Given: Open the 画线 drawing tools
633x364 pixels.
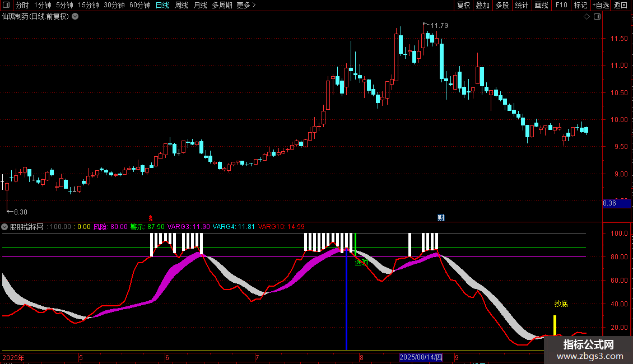Looking at the screenshot, I should point(541,5).
